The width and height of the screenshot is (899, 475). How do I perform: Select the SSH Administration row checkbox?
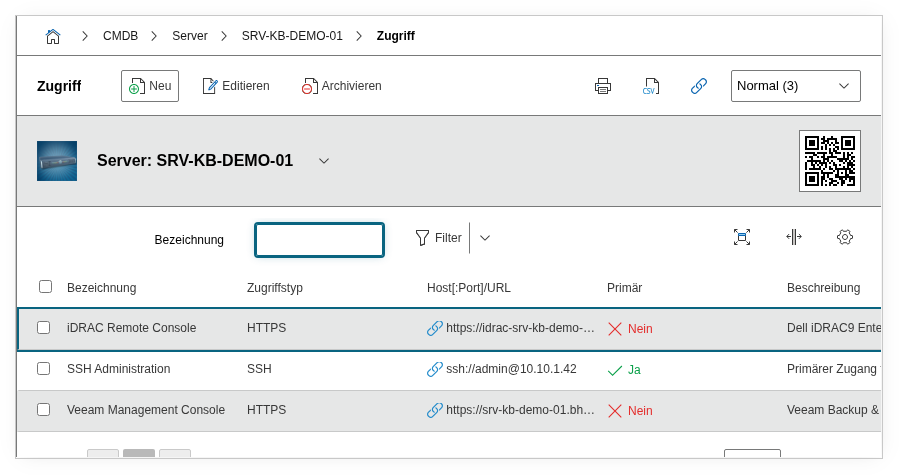pyautogui.click(x=44, y=369)
